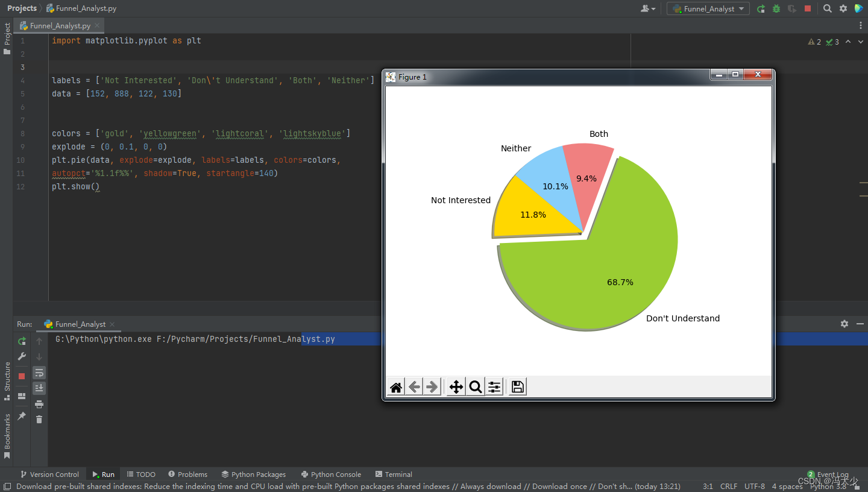
Task: Rerun Funnel_Analyst in the Run panel
Action: (x=22, y=341)
